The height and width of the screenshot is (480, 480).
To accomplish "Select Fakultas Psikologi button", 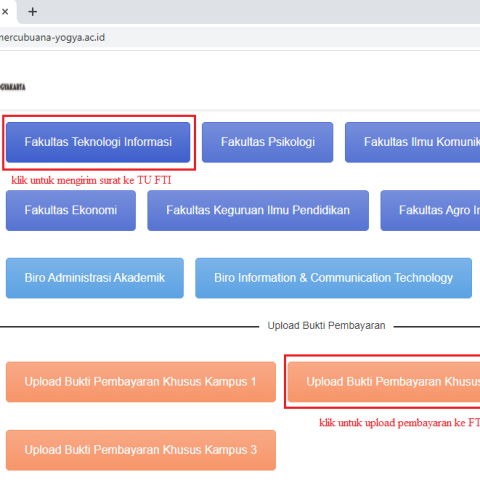I will pos(267,142).
